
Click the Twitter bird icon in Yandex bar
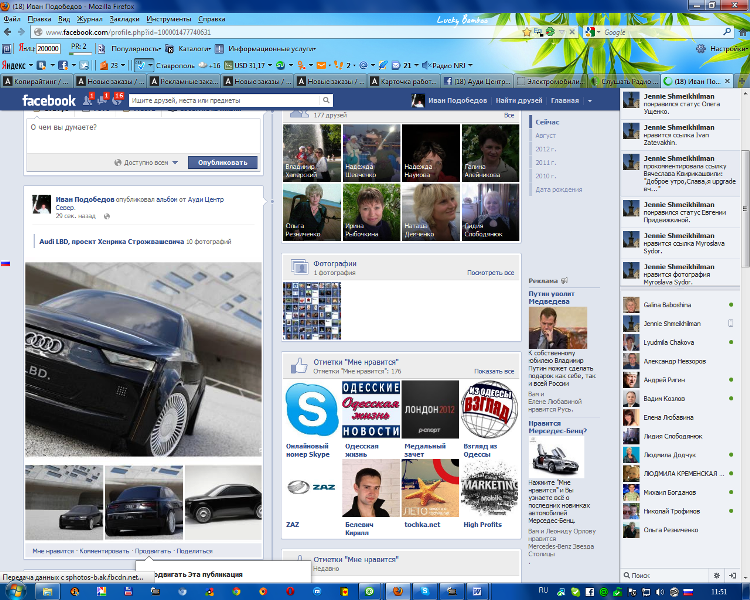coord(84,65)
